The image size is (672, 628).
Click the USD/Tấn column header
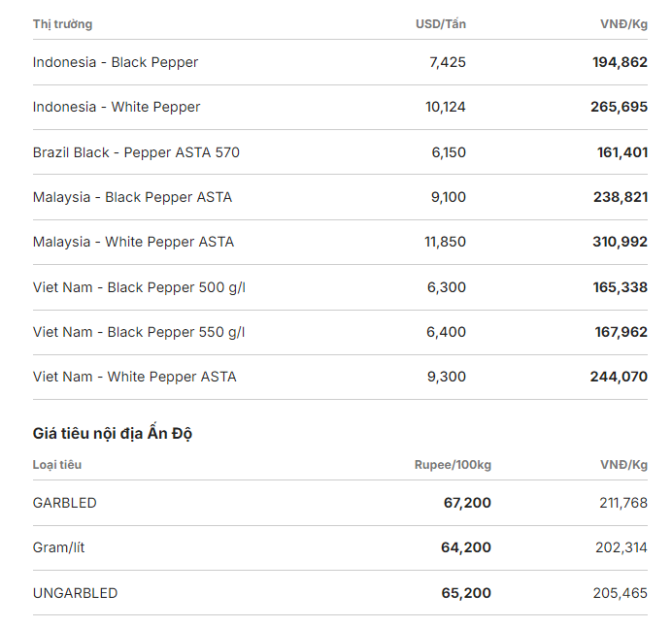(441, 23)
